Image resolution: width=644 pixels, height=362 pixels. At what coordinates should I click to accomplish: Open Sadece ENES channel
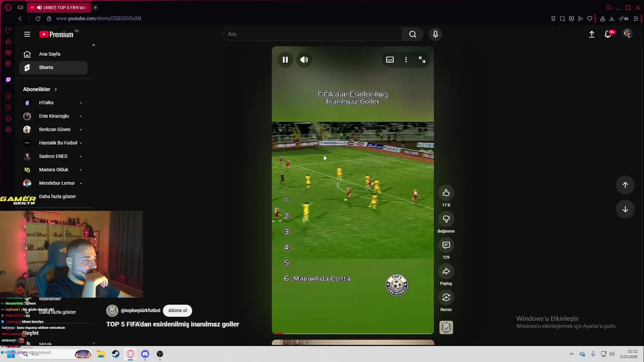pos(53,156)
